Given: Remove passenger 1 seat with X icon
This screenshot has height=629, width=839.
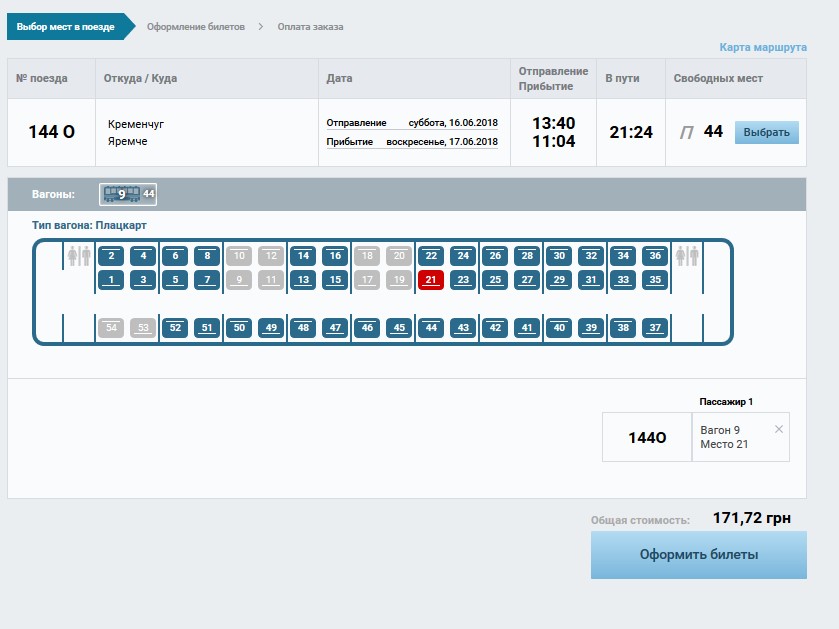Looking at the screenshot, I should coord(779,429).
